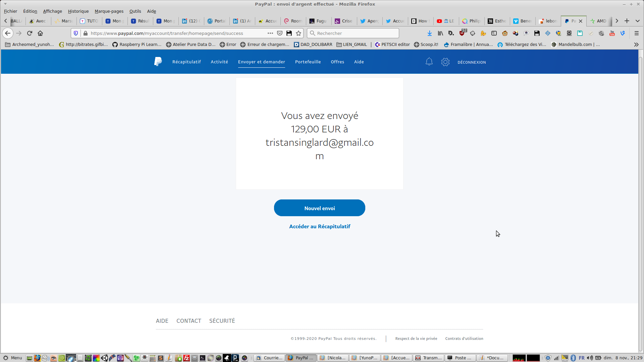Open PayPal settings gear icon
The image size is (644, 362).
[x=445, y=62]
